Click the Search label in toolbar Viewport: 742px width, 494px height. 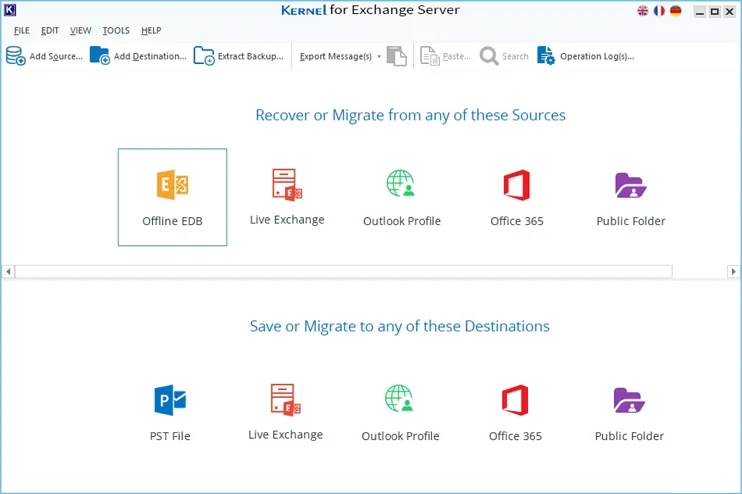[x=515, y=56]
